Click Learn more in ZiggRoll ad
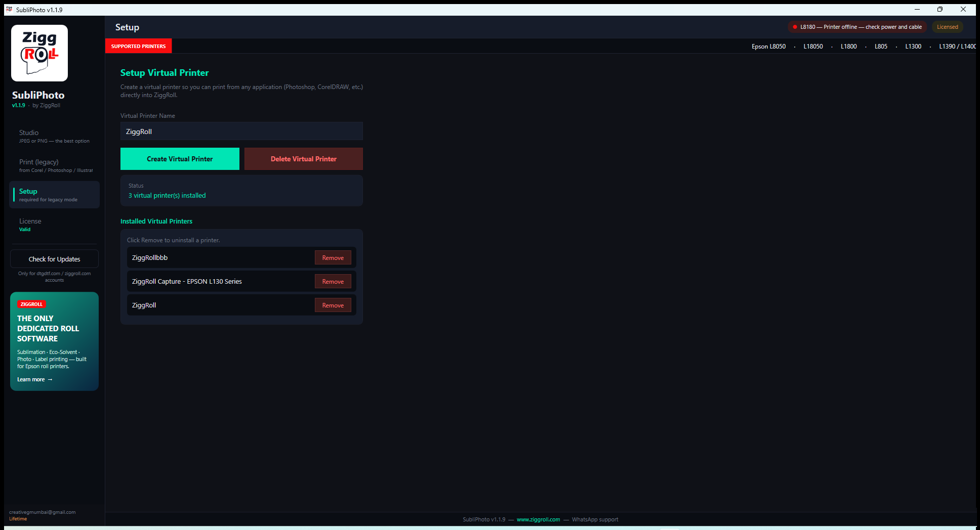Viewport: 980px width, 530px height. click(x=35, y=379)
